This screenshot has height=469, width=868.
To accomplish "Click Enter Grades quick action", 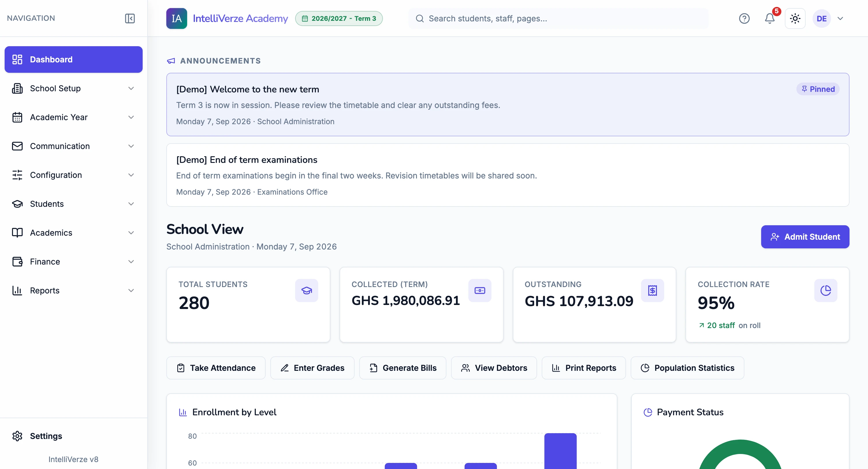I will pyautogui.click(x=312, y=368).
